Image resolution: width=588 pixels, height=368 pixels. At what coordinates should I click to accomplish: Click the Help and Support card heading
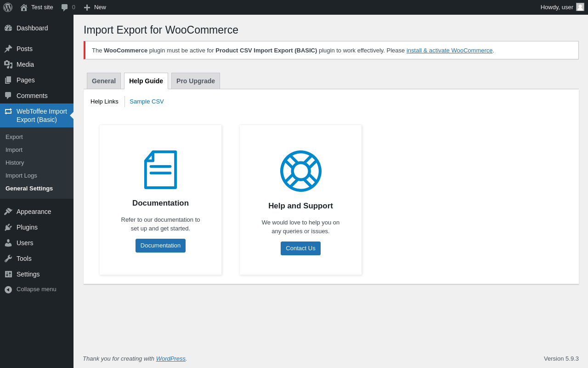[x=300, y=206]
